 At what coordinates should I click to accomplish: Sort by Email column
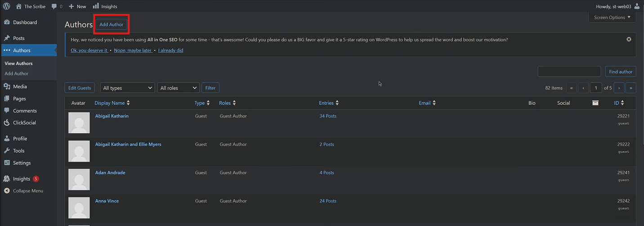(427, 103)
